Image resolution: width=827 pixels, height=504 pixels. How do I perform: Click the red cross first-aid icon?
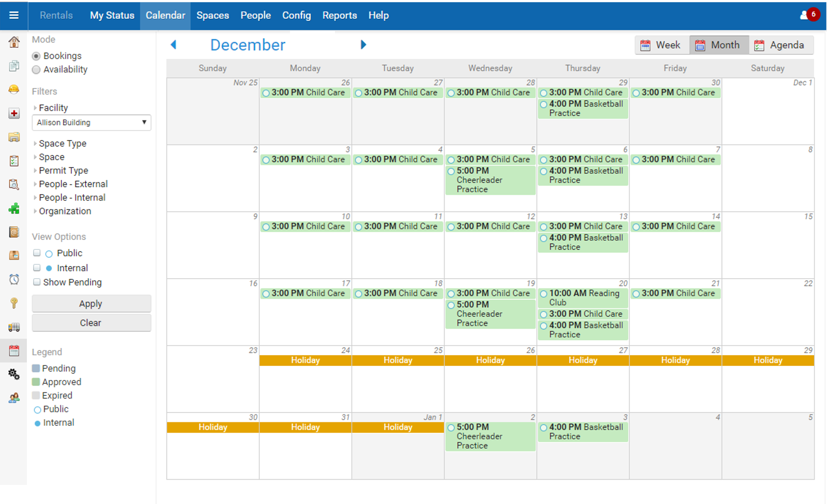pos(14,114)
